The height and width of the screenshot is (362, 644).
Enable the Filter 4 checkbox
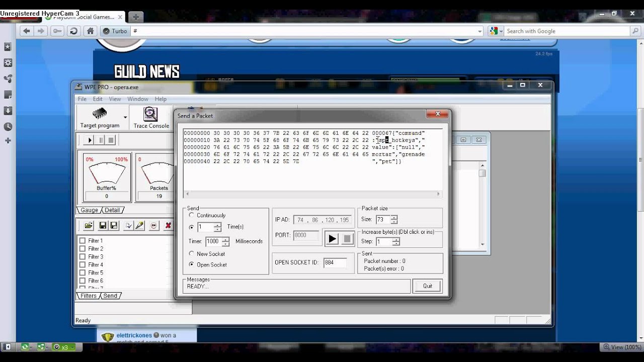(82, 265)
